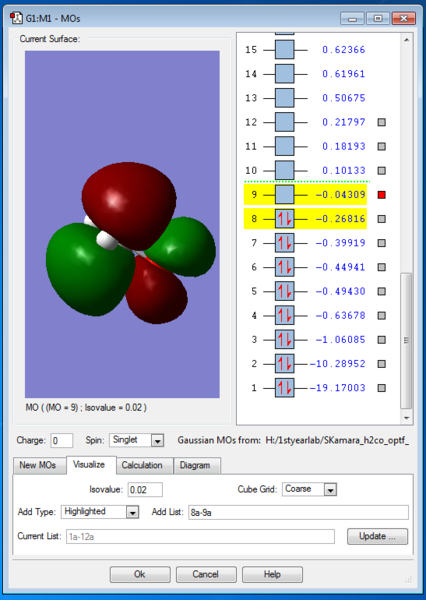Select the occupied MO 4 orbital box
426x600 pixels.
click(284, 315)
